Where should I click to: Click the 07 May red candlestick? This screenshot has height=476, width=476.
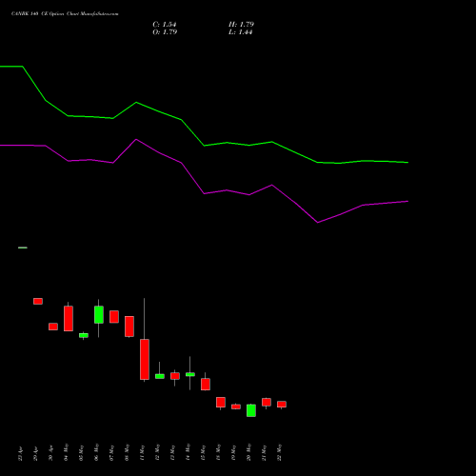pos(114,317)
